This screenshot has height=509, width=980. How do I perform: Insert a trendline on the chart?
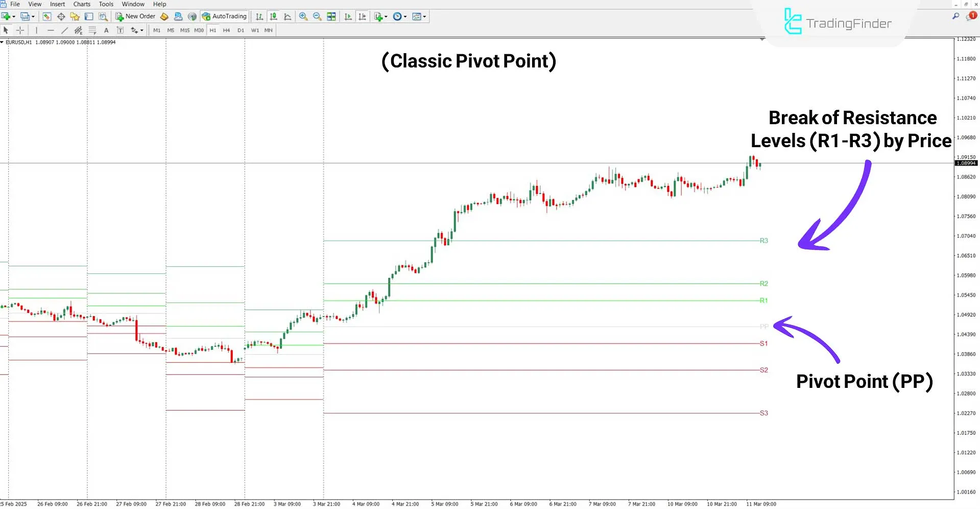65,30
